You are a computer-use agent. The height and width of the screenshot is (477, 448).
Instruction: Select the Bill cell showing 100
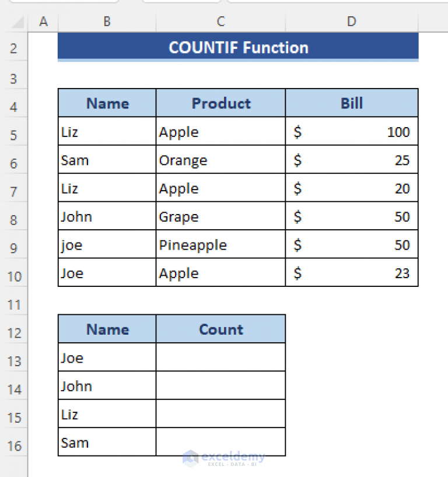coord(352,131)
